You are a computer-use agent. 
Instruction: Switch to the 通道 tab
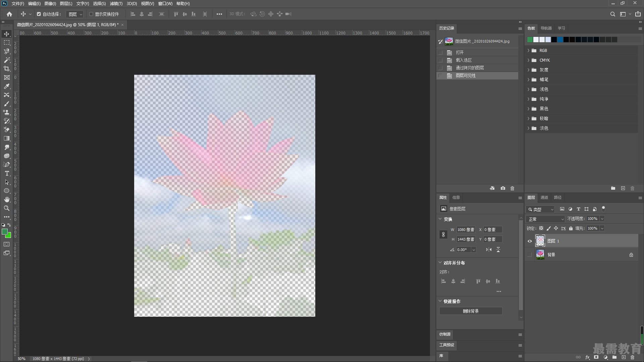(x=544, y=197)
